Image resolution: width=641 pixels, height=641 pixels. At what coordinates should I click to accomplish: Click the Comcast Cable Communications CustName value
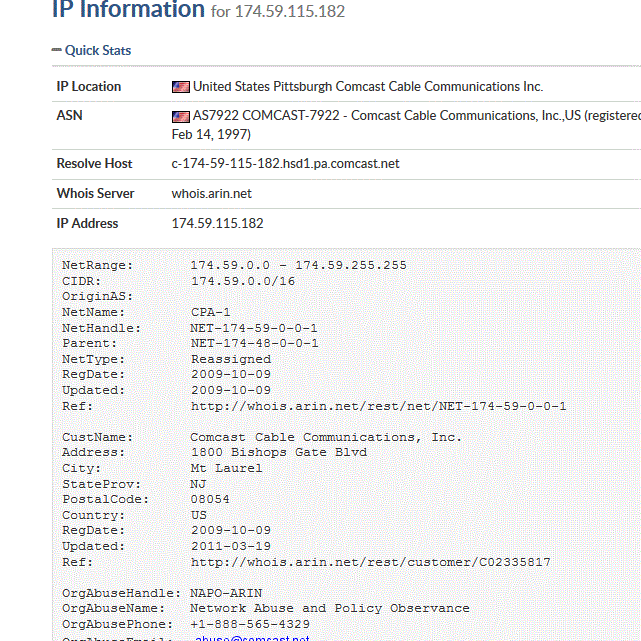click(x=326, y=437)
